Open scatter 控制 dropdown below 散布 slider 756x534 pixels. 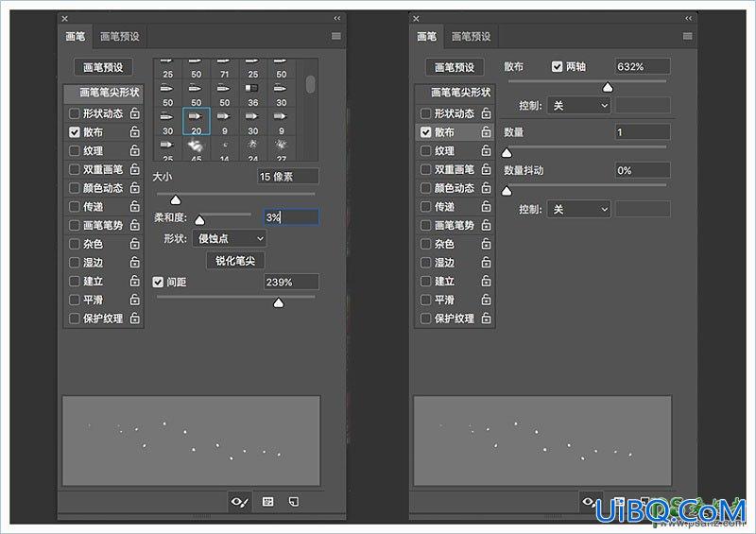[578, 106]
